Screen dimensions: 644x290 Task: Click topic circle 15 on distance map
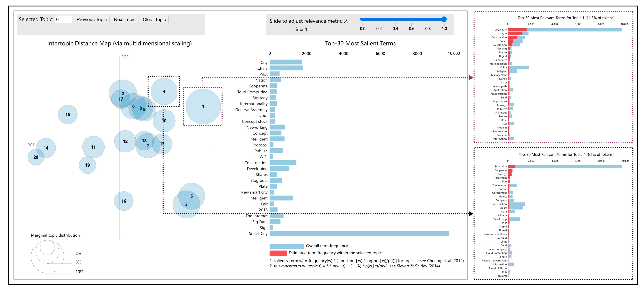point(68,114)
